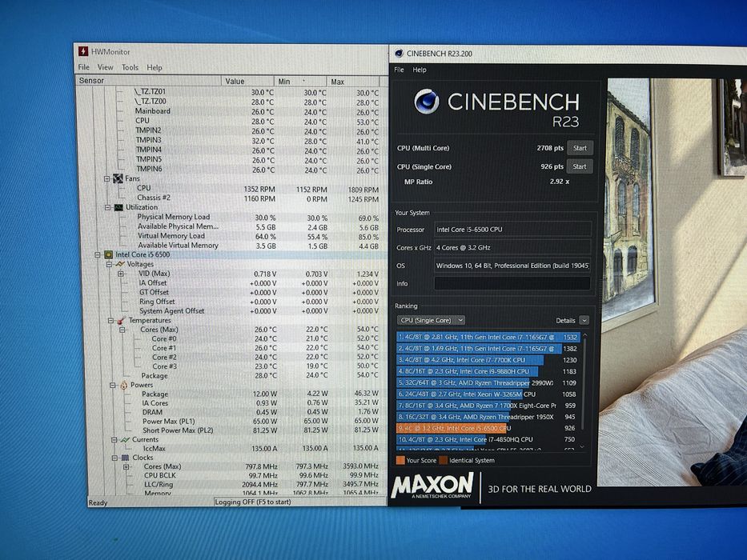Click the ranking list scrollbar up arrow
This screenshot has height=560, width=747.
click(584, 336)
